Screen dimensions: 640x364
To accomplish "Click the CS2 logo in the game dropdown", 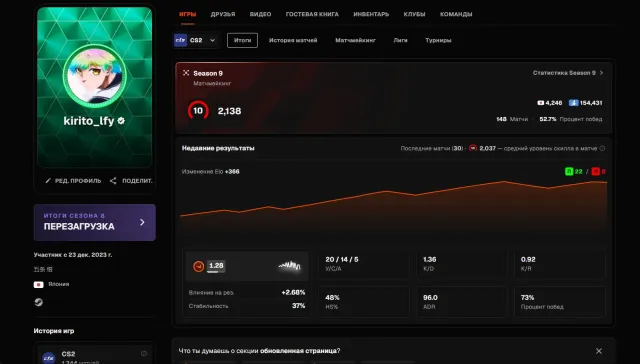I will point(180,40).
